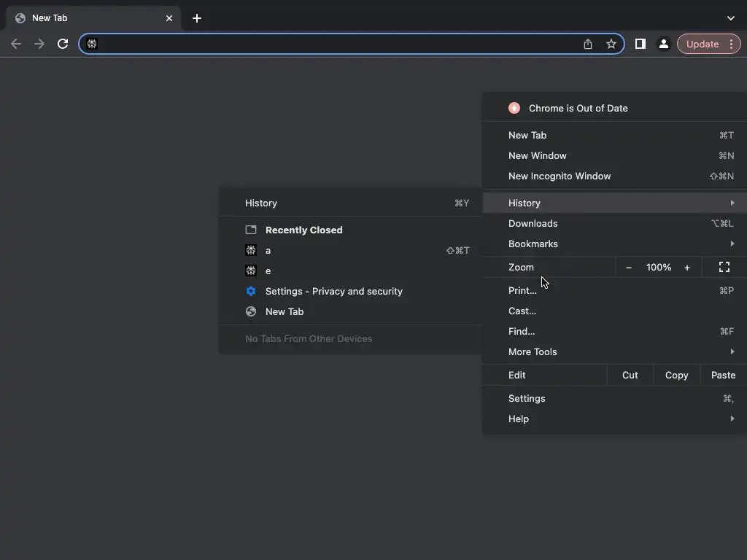
Task: Click the share icon in address bar
Action: (588, 44)
